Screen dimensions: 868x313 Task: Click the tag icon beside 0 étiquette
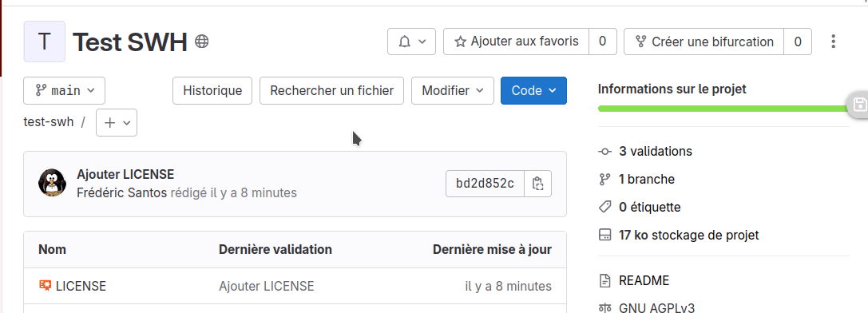tap(604, 207)
